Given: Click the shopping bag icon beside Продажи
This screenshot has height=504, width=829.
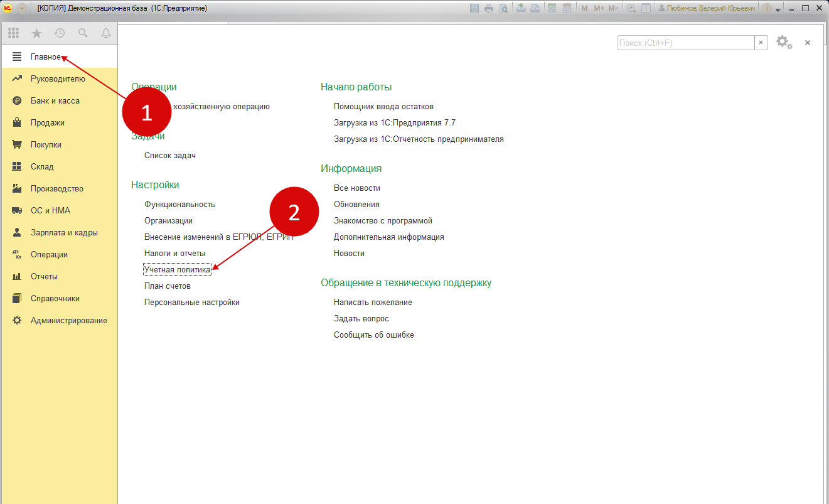Looking at the screenshot, I should (18, 122).
